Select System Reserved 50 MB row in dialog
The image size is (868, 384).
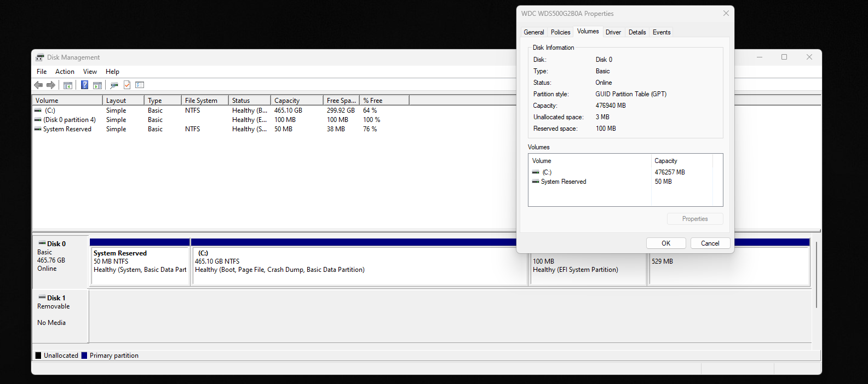[x=620, y=182]
